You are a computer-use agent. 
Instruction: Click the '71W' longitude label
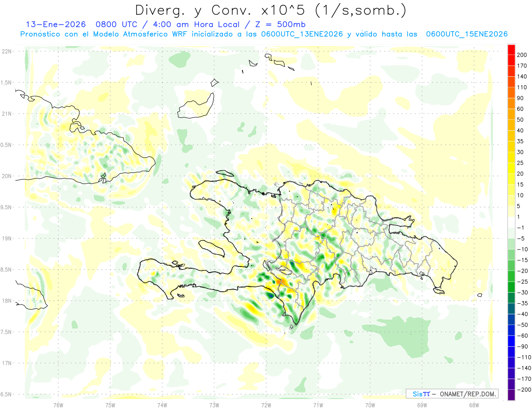point(318,405)
